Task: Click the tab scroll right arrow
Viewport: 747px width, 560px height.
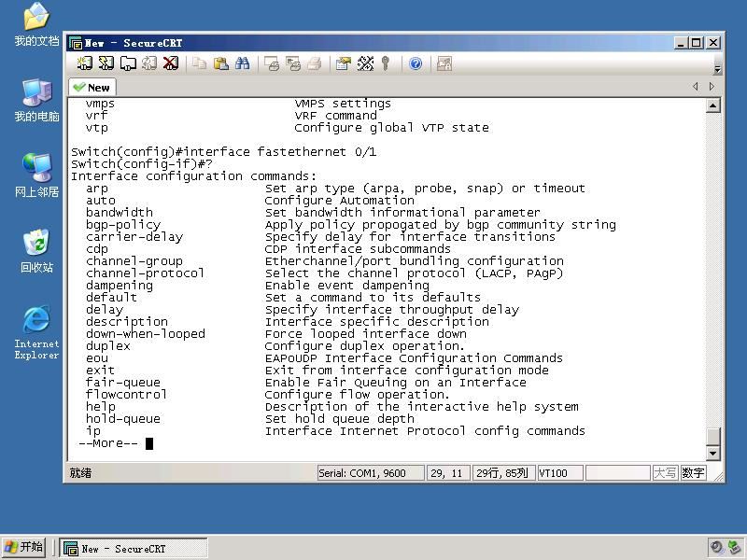Action: [712, 86]
